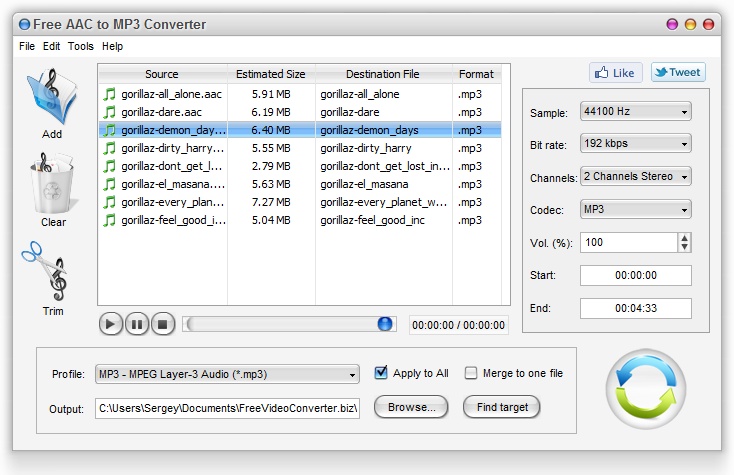Click the Stop button
Image resolution: width=734 pixels, height=475 pixels.
163,324
